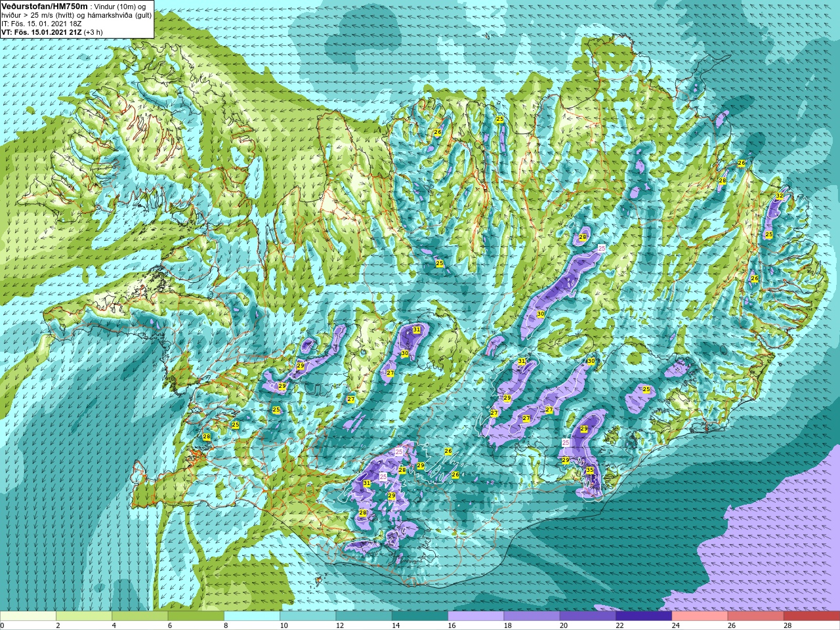
Task: Click the scale tick label 8
Action: pos(225,625)
